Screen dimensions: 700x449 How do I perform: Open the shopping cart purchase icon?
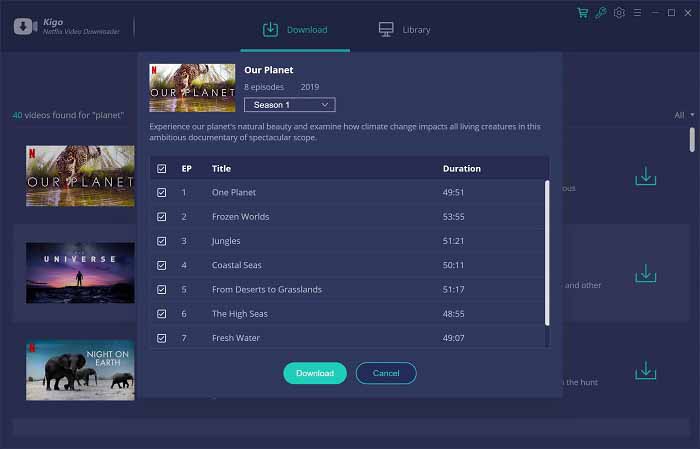pyautogui.click(x=583, y=12)
